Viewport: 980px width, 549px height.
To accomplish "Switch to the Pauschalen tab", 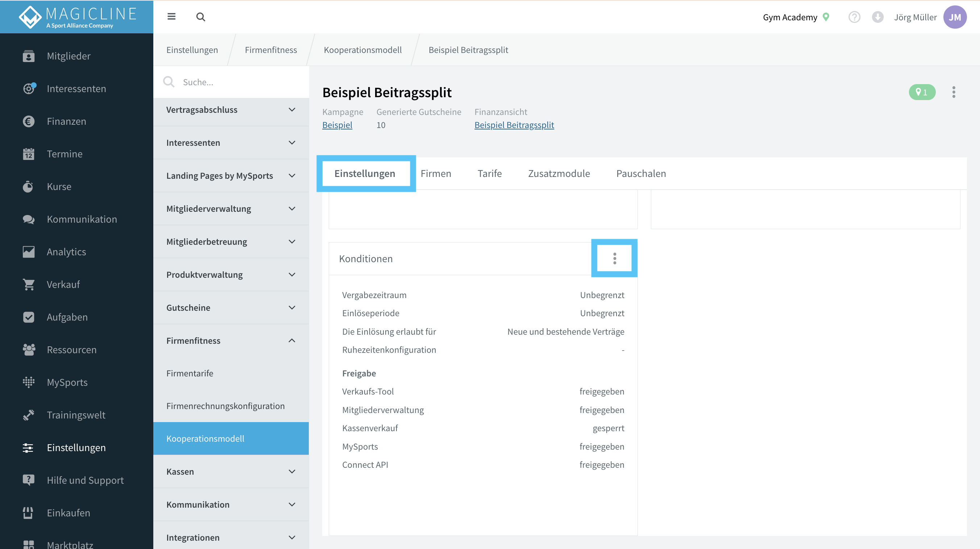I will pos(641,174).
